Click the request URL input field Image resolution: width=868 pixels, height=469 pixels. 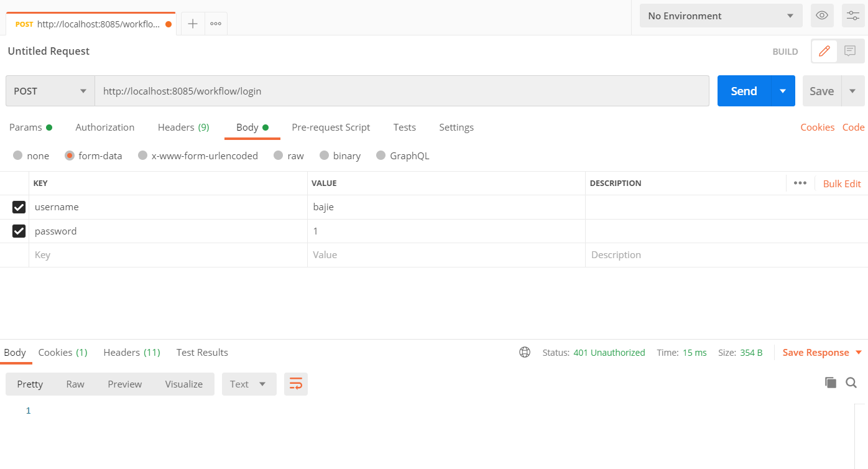402,91
